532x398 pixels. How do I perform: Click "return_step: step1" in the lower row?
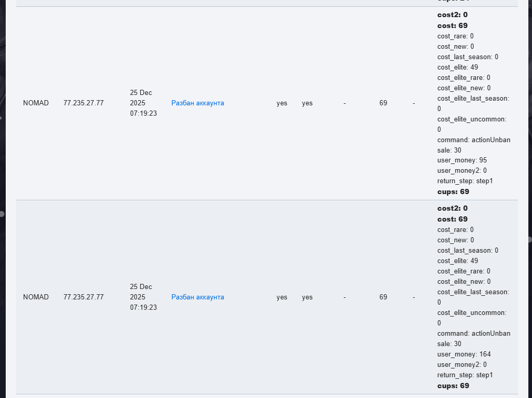tap(465, 375)
